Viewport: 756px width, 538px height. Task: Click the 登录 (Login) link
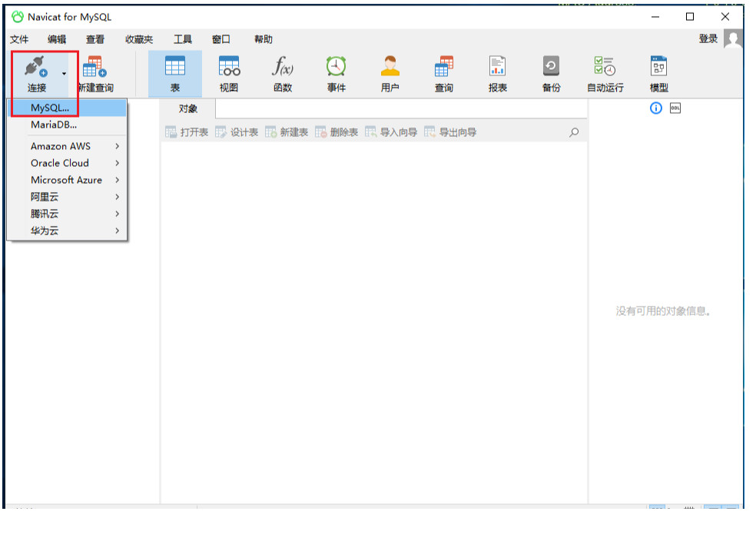tap(708, 39)
